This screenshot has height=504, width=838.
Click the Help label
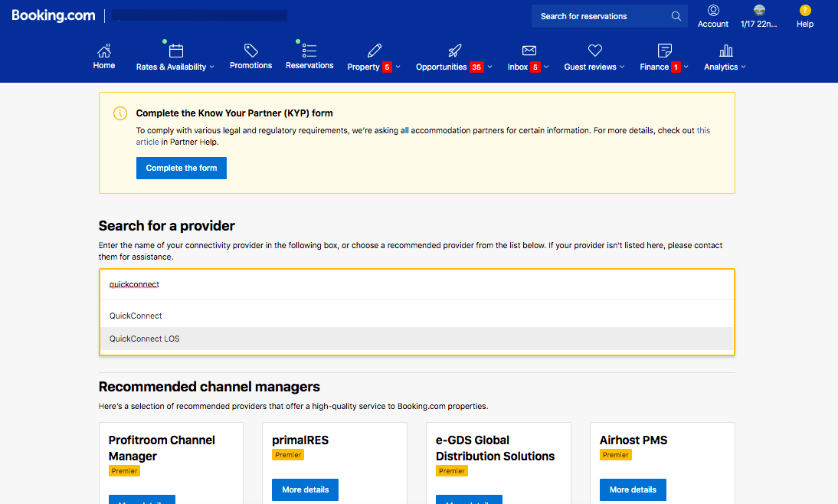(805, 24)
